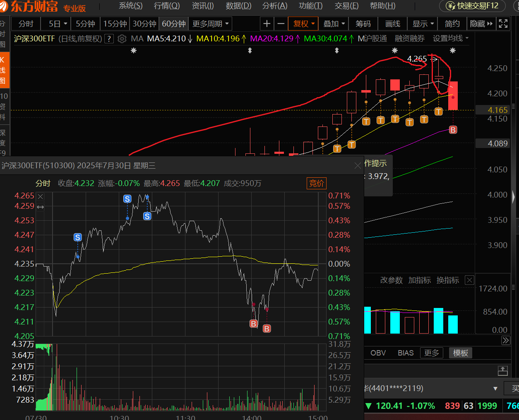The height and width of the screenshot is (420, 519).
Task: Open the help question-mark icon beside 日线,前复权
Action: 109,39
